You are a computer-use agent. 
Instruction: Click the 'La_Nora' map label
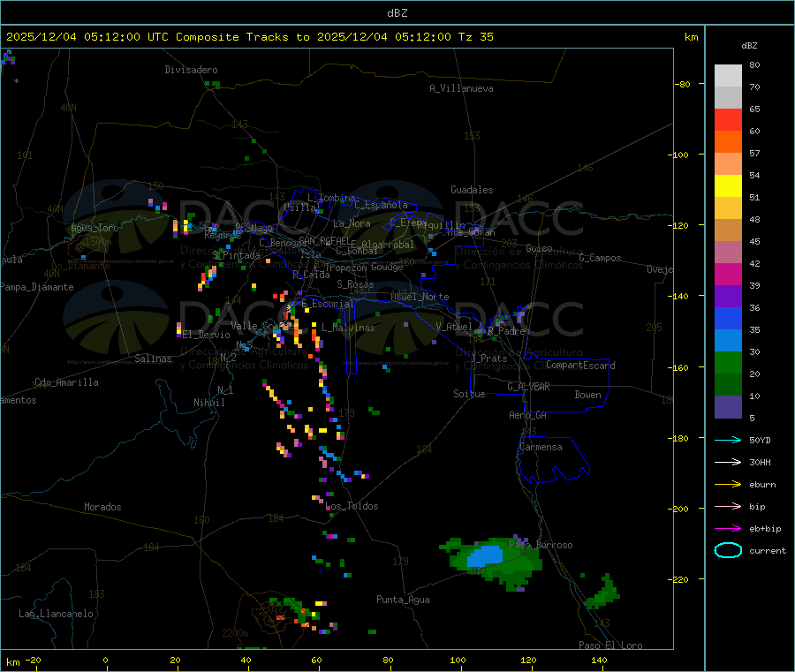click(352, 223)
